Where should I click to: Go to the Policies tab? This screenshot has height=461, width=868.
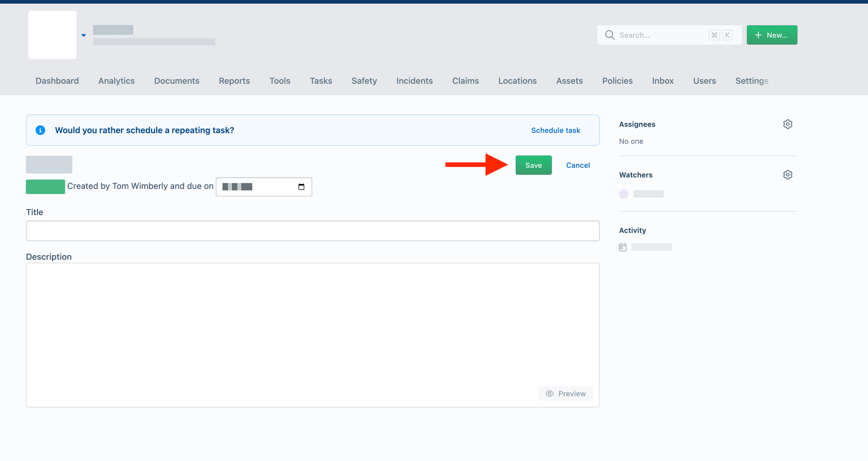[617, 81]
